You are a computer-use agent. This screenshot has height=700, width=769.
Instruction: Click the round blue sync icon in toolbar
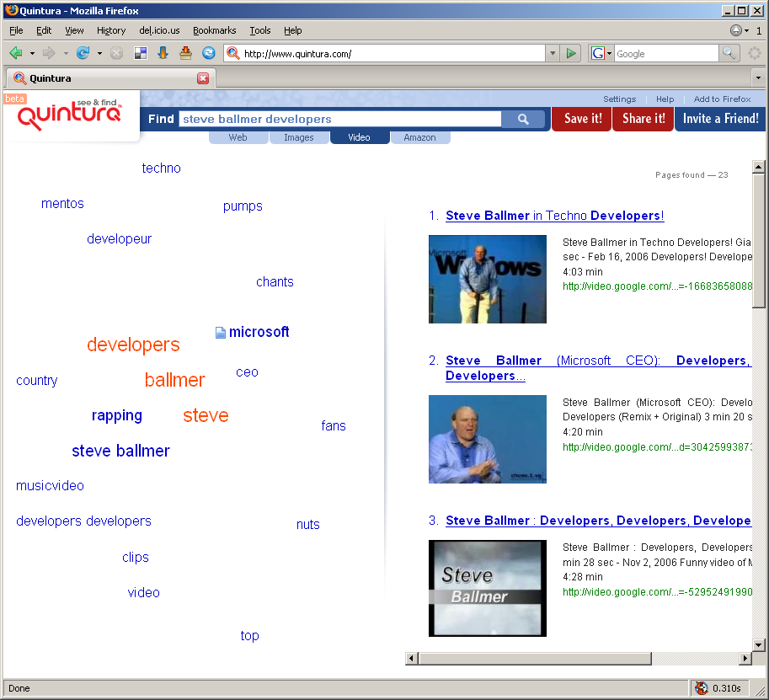coord(208,53)
